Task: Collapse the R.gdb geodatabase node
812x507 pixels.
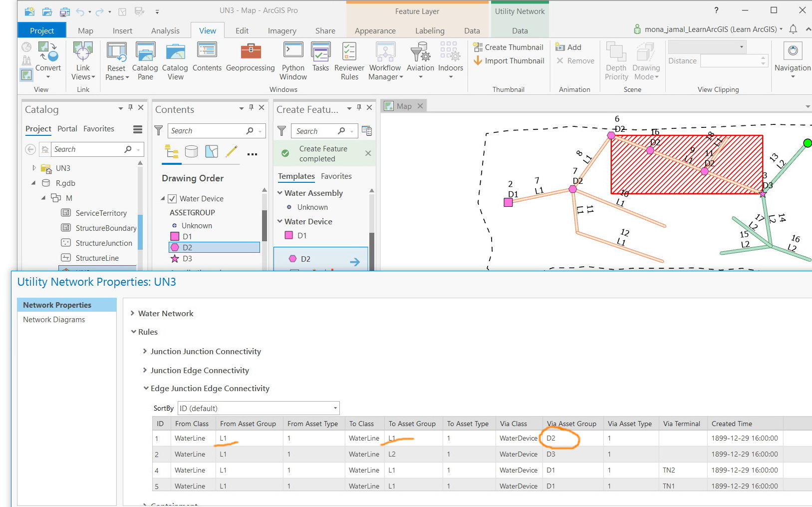Action: tap(34, 183)
